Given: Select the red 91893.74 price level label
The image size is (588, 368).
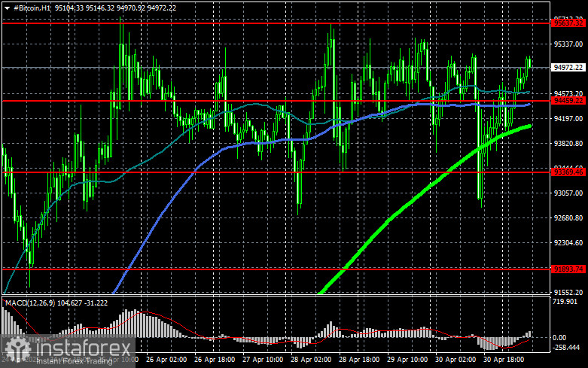Looking at the screenshot, I should click(568, 269).
